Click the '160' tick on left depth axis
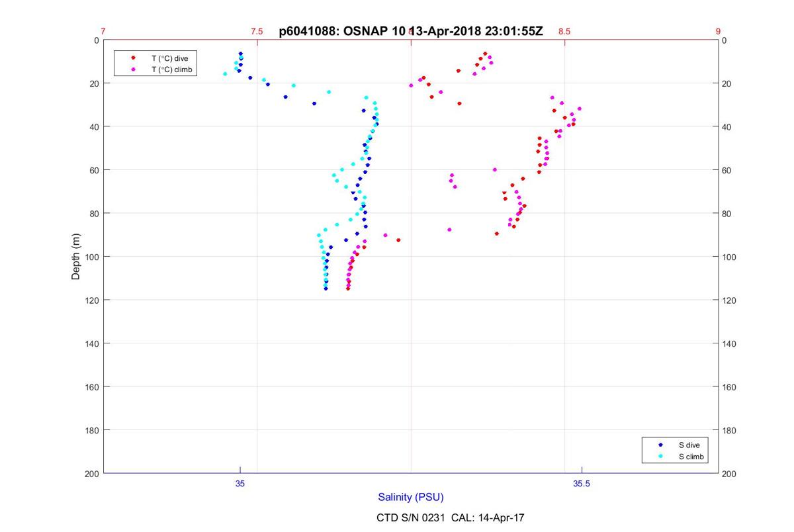This screenshot has height=532, width=794. click(x=92, y=386)
